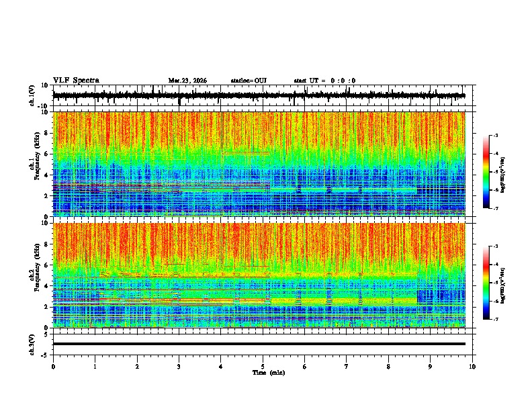Click ch.2 frequency axis tick "2"
The image size is (532, 411).
[46, 307]
